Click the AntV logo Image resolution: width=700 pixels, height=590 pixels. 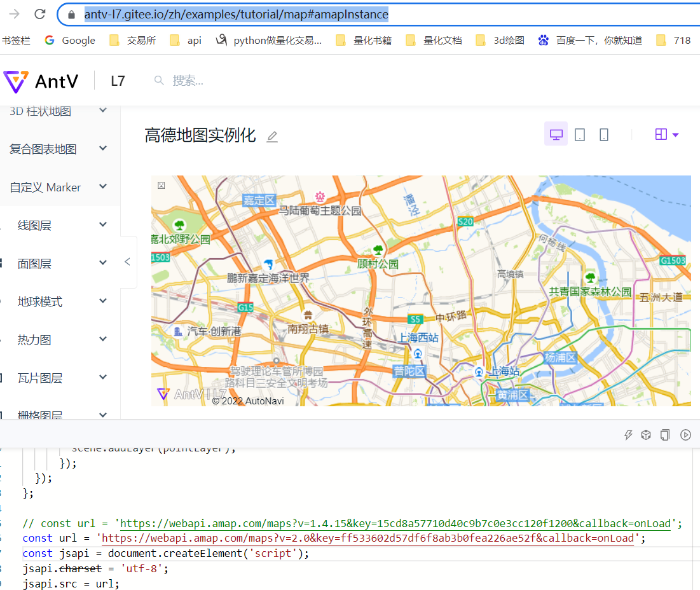[16, 81]
